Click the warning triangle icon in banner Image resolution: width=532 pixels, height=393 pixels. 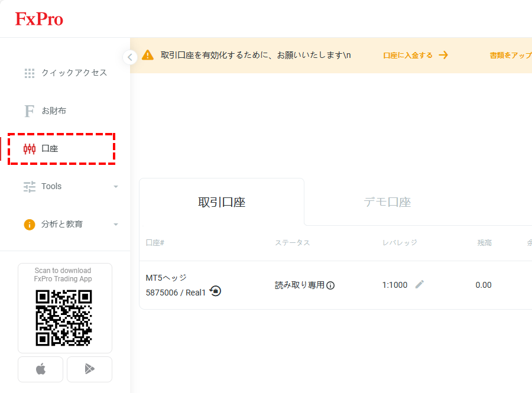[x=148, y=55]
